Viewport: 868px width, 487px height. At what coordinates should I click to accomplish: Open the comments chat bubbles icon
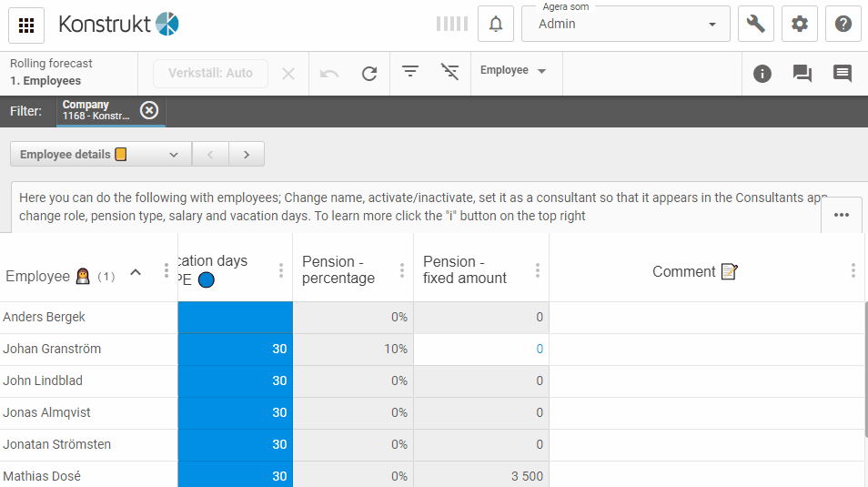(x=802, y=74)
